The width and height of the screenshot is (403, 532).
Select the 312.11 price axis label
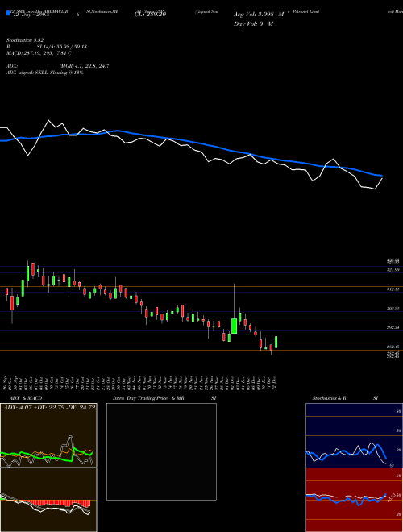coord(393,289)
